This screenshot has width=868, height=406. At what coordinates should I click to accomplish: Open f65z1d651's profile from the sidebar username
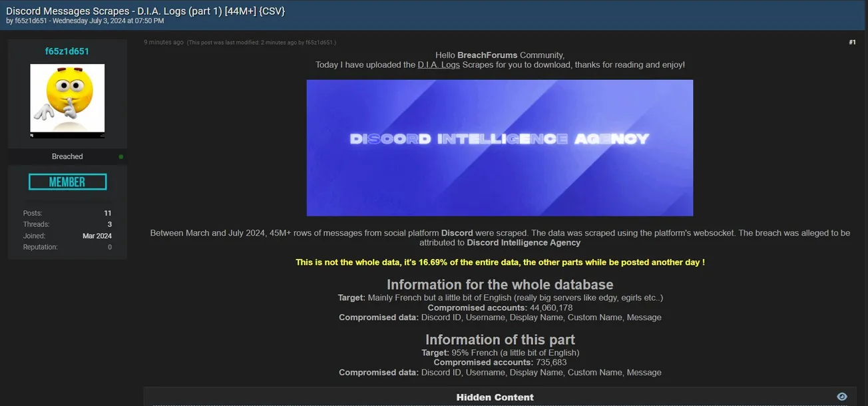[67, 50]
